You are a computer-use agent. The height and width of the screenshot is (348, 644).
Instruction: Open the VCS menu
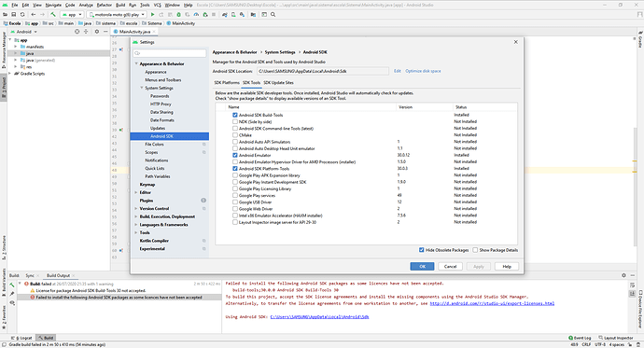(x=158, y=5)
